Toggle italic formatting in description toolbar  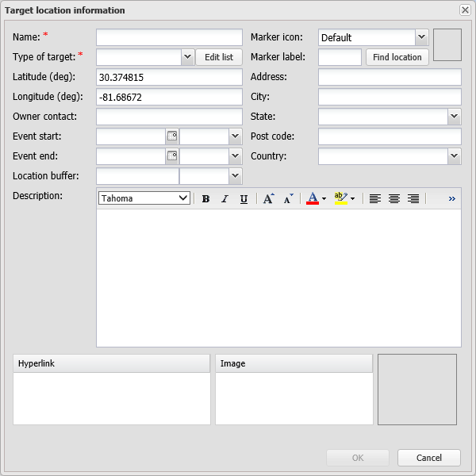point(225,199)
